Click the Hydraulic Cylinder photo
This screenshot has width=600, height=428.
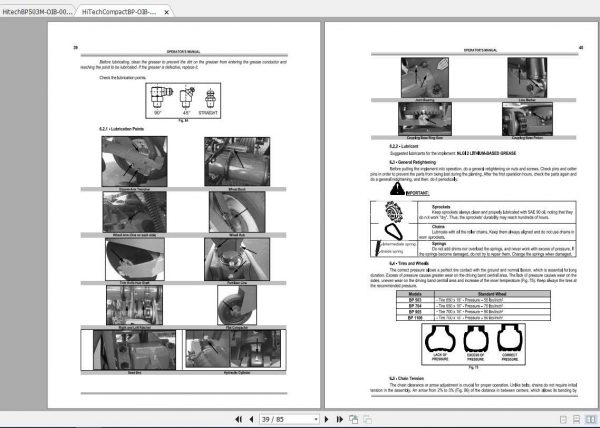pos(233,349)
